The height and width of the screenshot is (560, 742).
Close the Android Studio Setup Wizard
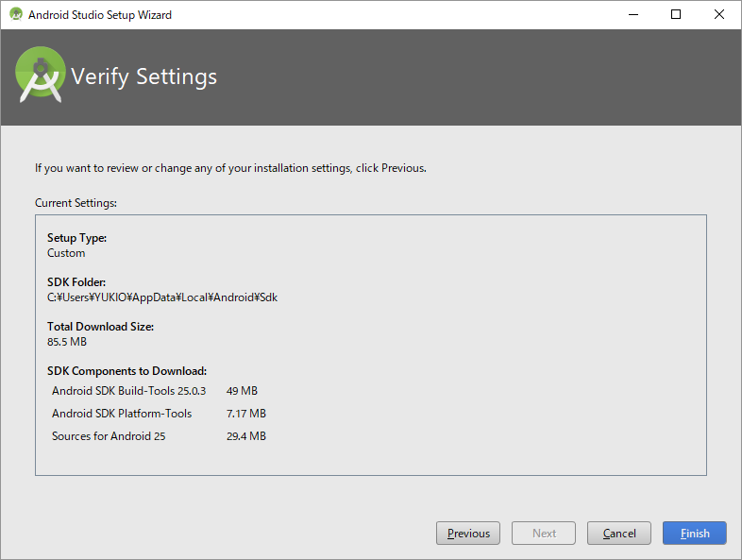719,14
